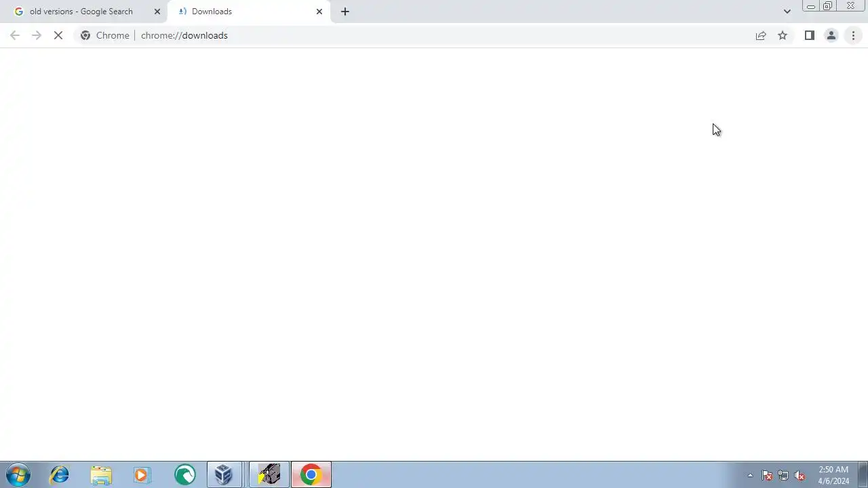
Task: Close the Downloads tab
Action: (x=319, y=12)
